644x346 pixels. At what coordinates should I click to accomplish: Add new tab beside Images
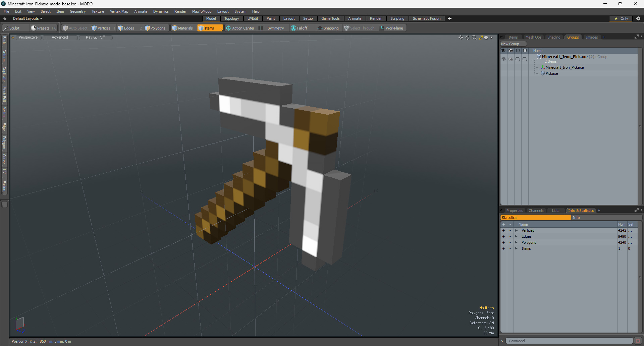pyautogui.click(x=604, y=37)
